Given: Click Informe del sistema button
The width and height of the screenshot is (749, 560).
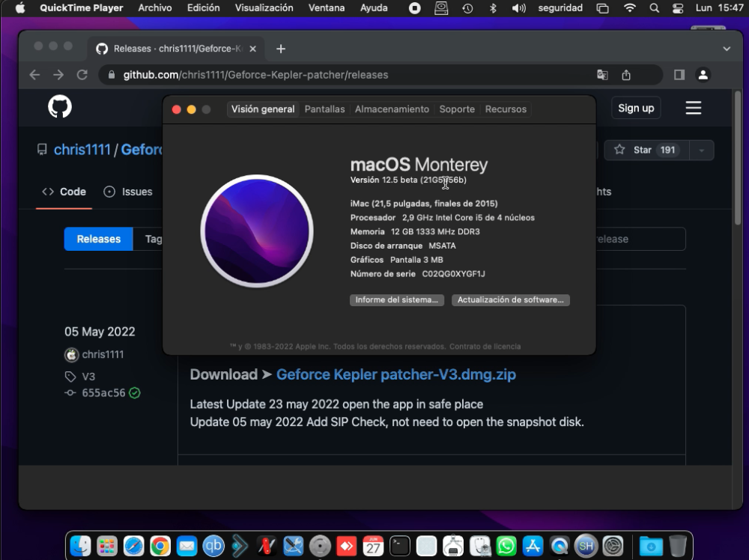Looking at the screenshot, I should point(397,299).
